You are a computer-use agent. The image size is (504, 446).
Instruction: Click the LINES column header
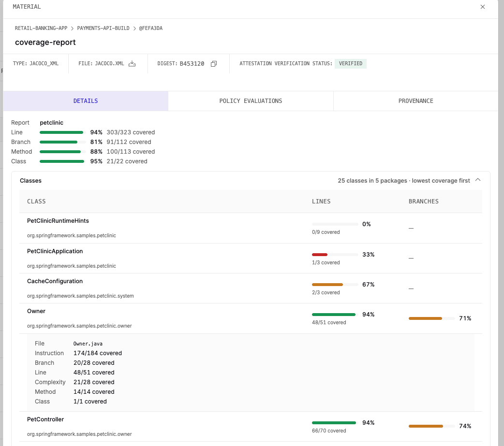click(321, 201)
